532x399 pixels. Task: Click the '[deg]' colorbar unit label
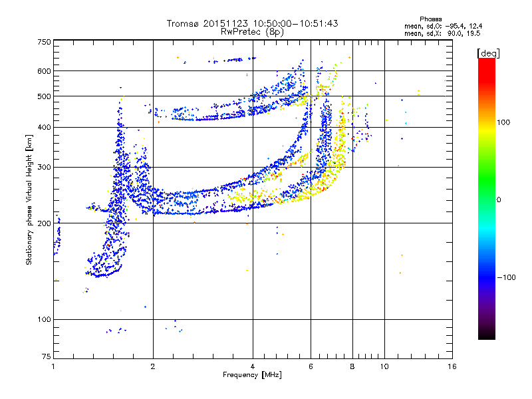coord(488,53)
